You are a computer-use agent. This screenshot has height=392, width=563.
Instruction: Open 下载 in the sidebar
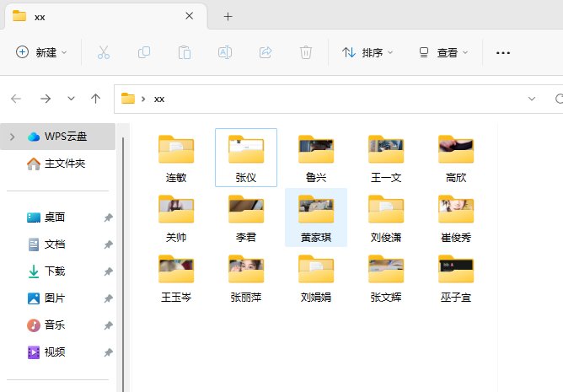click(57, 271)
